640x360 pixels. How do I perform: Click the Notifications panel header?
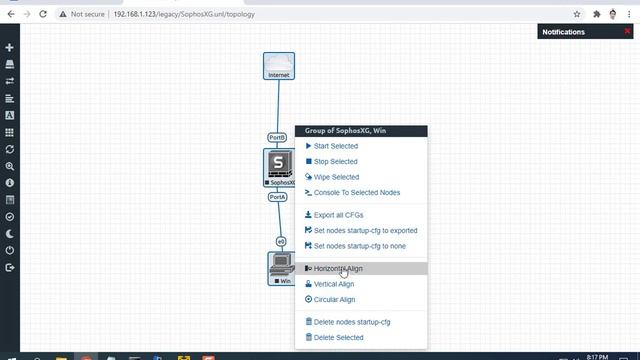[585, 32]
